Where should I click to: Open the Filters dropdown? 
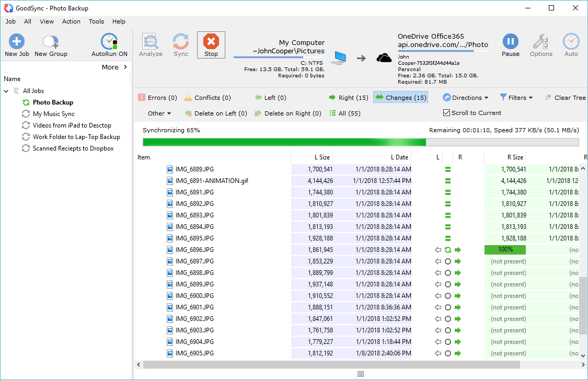(x=516, y=97)
